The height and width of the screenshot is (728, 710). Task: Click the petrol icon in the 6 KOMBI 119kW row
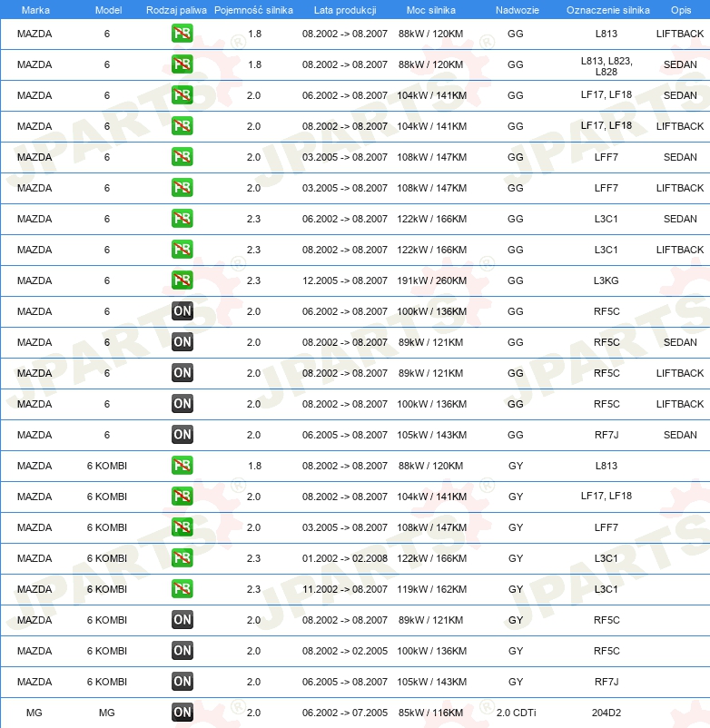point(182,589)
